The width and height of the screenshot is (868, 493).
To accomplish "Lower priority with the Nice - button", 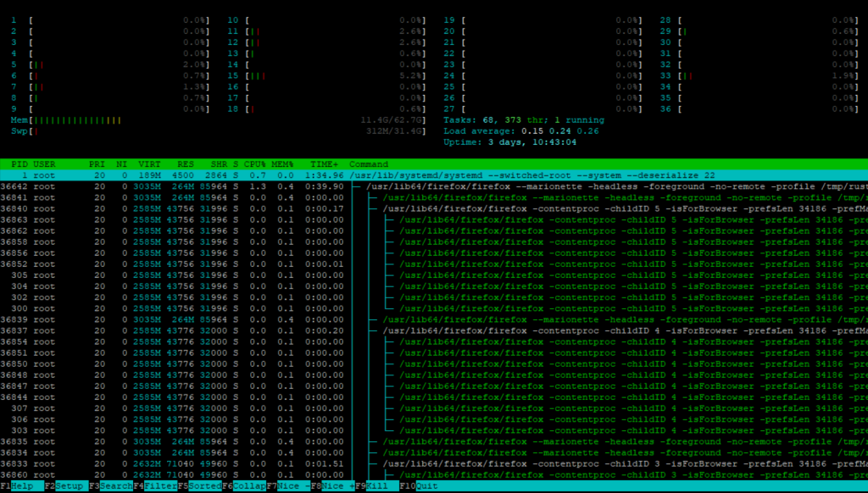I will [x=293, y=487].
